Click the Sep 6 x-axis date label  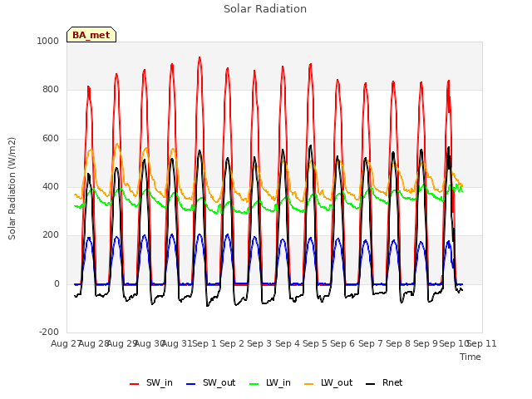coord(342,343)
